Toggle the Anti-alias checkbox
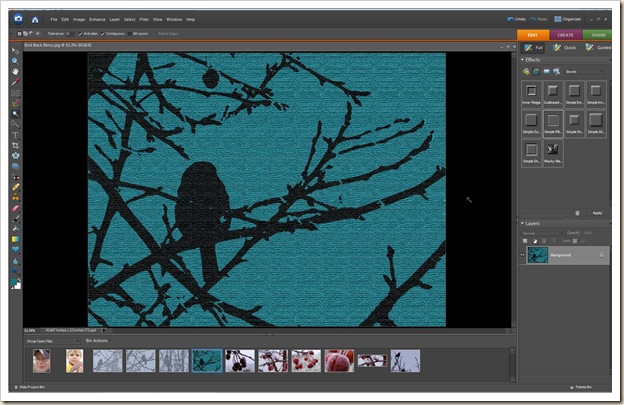The width and height of the screenshot is (624, 405). (81, 33)
